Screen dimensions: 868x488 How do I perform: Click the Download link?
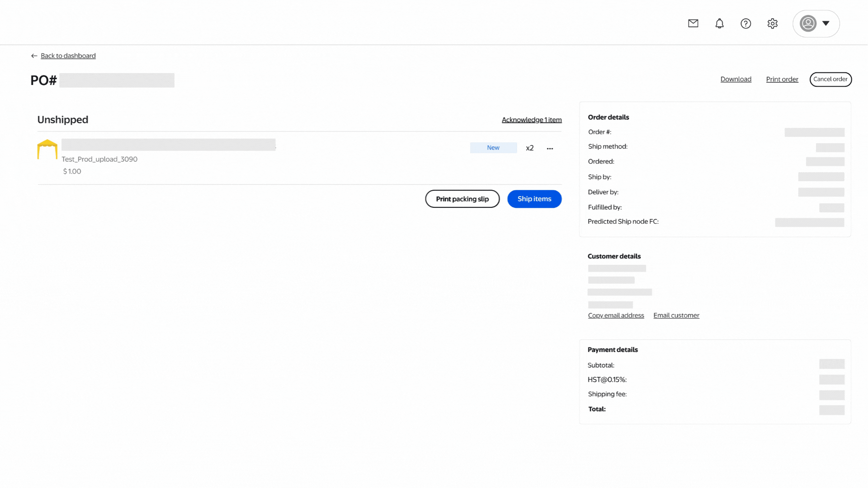click(736, 79)
